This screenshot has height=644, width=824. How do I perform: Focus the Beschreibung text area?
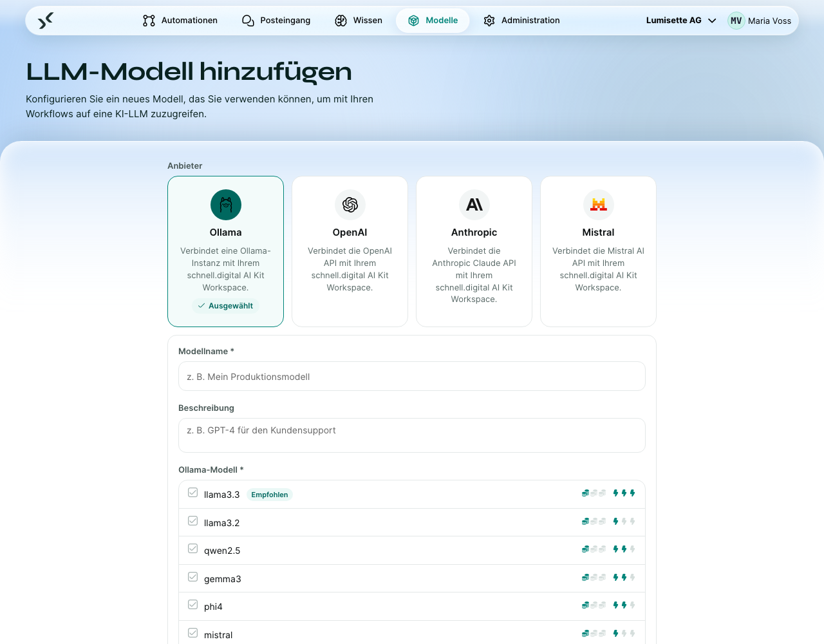(x=412, y=435)
